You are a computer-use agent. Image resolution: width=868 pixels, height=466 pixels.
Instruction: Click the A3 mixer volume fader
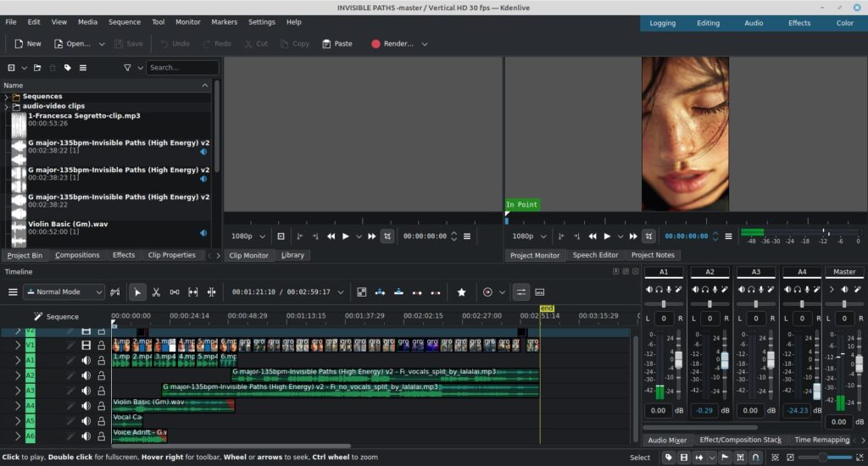tap(770, 359)
